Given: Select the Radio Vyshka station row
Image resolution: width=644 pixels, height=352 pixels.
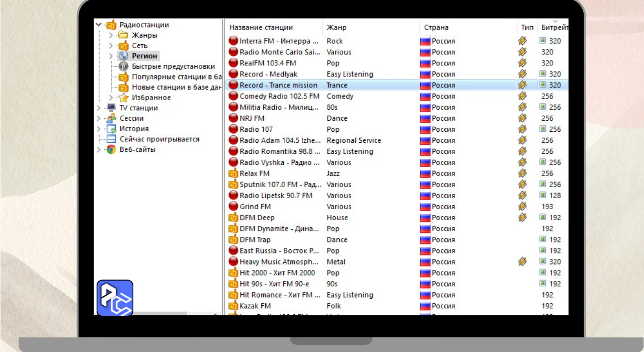Looking at the screenshot, I should [397, 162].
